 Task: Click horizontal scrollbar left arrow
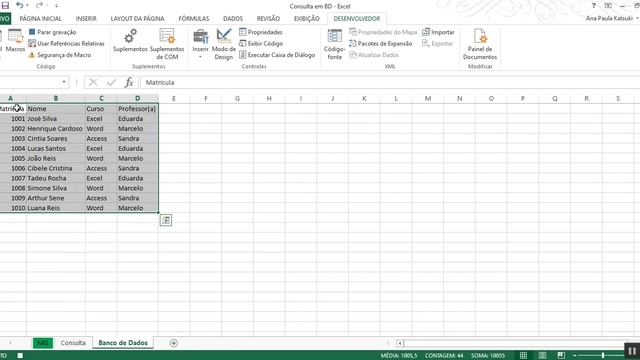point(400,343)
